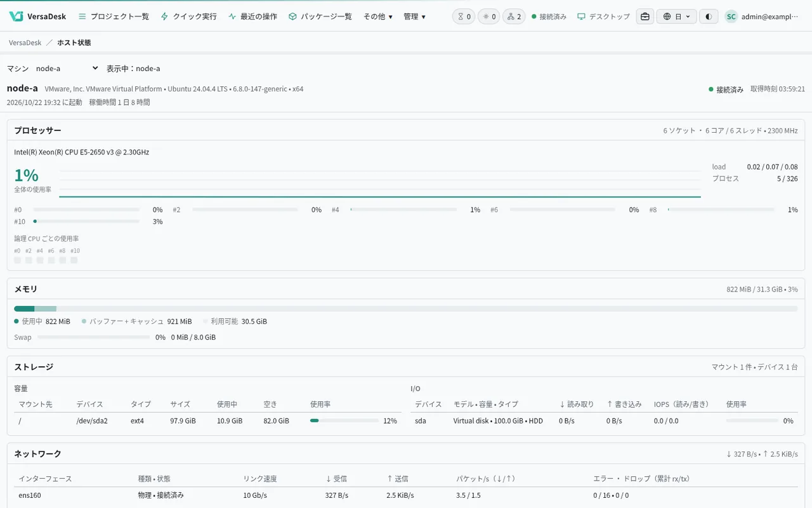Open the running tasks spinner counter

[x=488, y=17]
